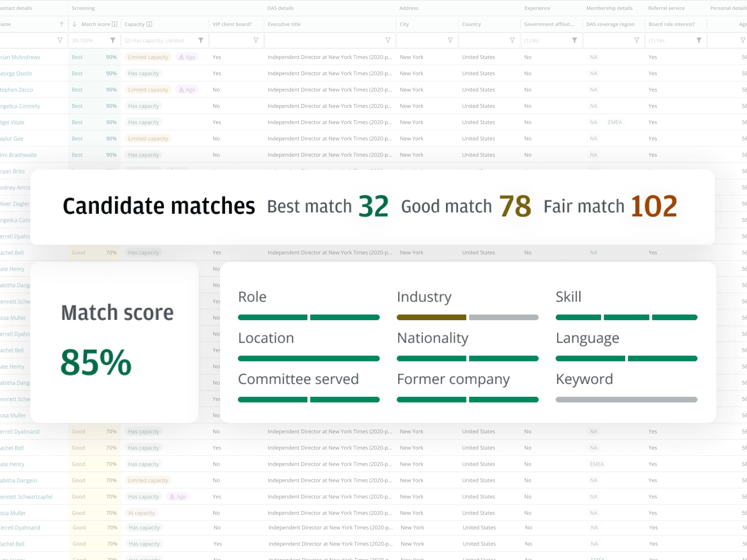
Task: Open the DAS coverage region filter
Action: [613, 40]
